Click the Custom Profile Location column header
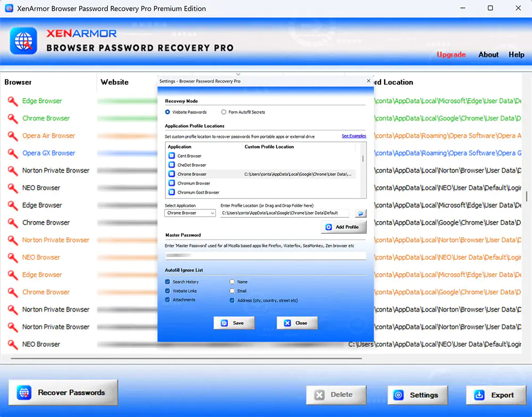Screen dimensions: 532x417 (269, 146)
